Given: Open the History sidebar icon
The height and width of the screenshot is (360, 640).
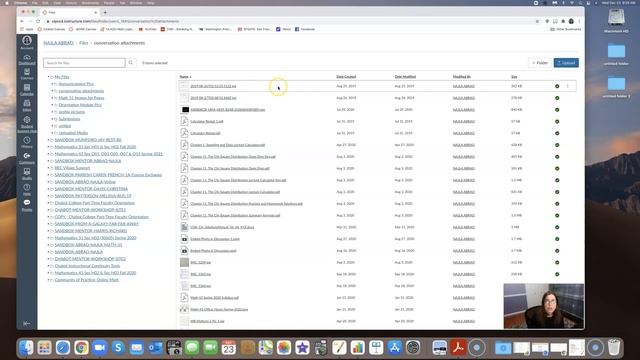Looking at the screenshot, I should tap(27, 142).
